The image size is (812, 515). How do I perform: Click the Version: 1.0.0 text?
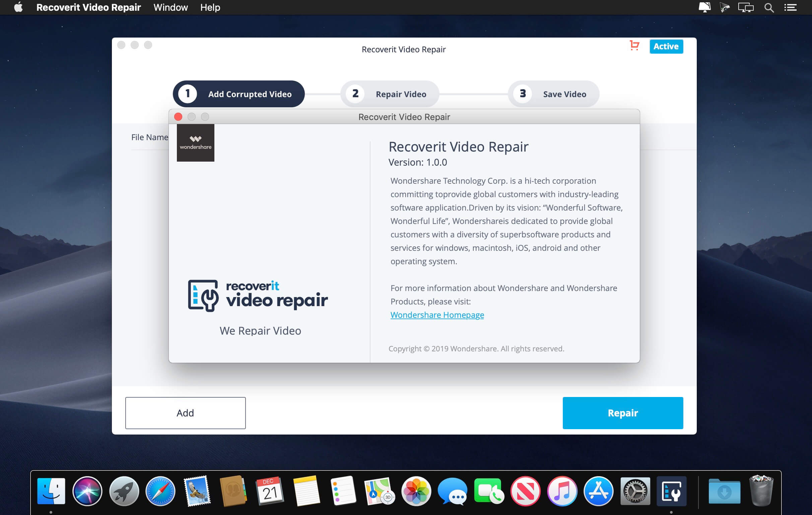pos(417,162)
